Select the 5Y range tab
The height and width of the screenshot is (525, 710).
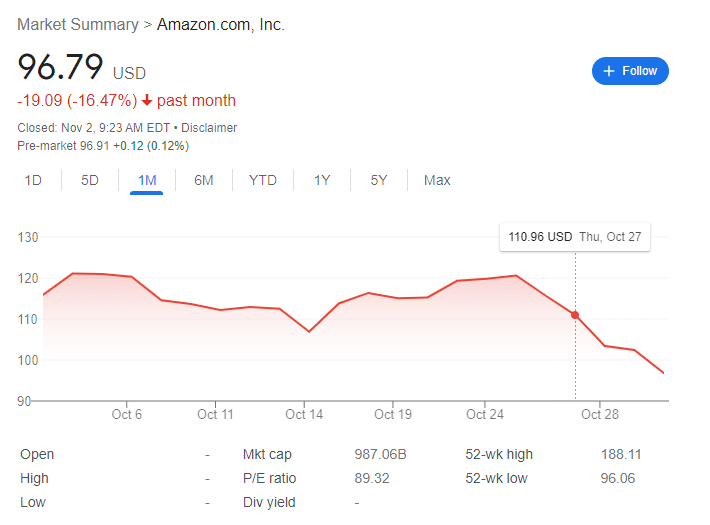pyautogui.click(x=379, y=180)
